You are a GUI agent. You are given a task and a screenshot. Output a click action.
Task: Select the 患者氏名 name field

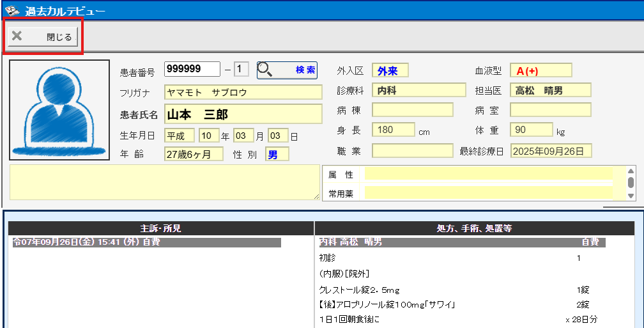coord(243,114)
